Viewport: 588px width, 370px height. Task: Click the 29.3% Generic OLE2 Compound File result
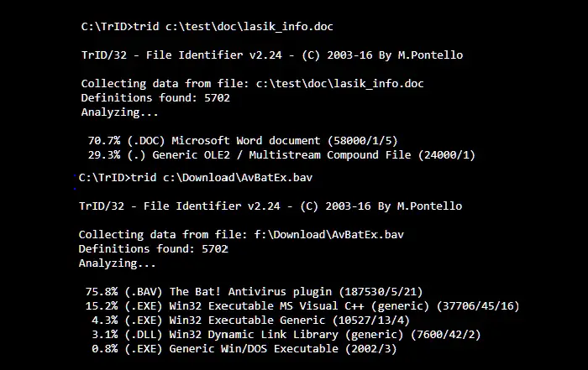(281, 155)
